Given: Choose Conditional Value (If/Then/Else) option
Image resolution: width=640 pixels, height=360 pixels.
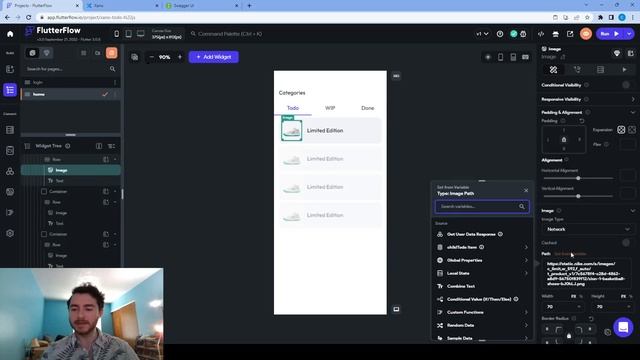Looking at the screenshot, I should point(479,299).
